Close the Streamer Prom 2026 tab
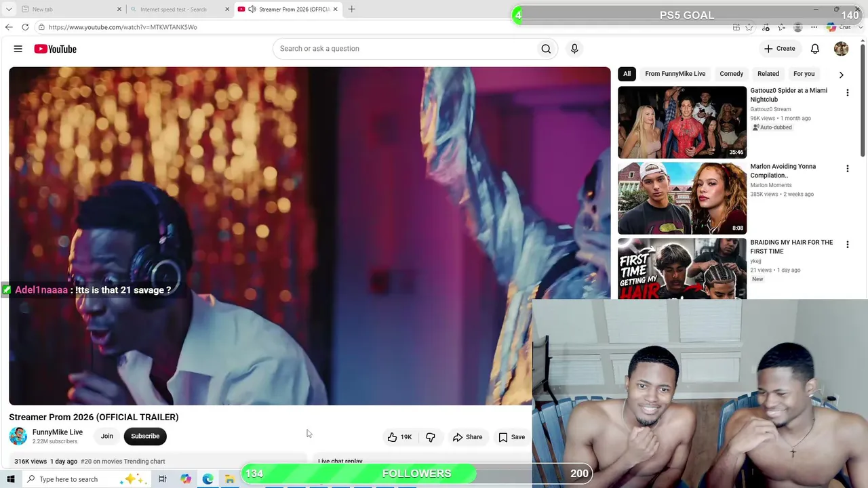Viewport: 868px width, 488px height. (x=335, y=9)
